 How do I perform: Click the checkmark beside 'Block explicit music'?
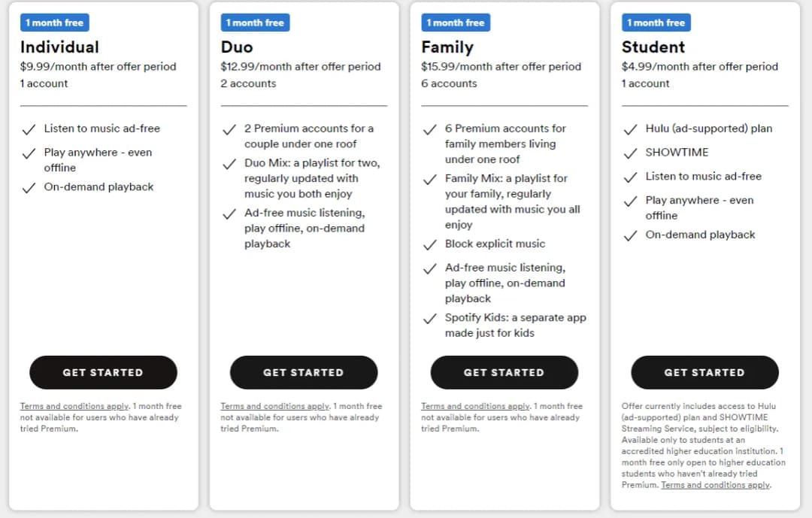(x=430, y=244)
